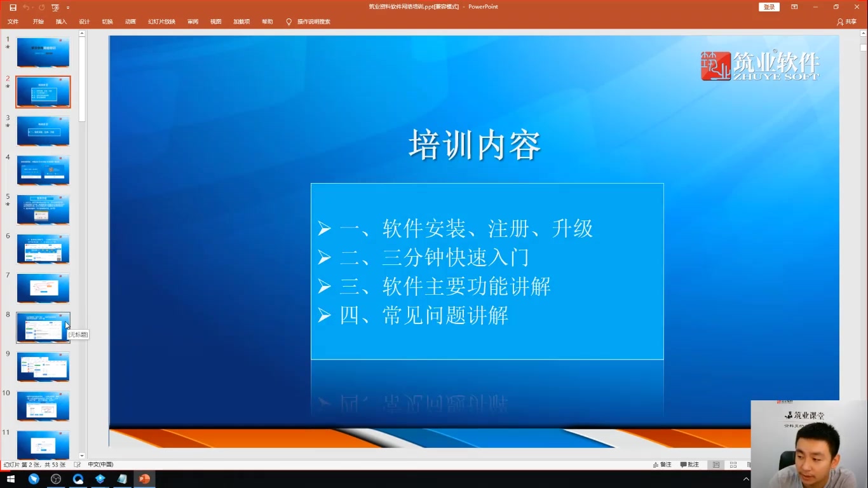
Task: Open the 帮助 (Help) ribbon tab
Action: 268,22
